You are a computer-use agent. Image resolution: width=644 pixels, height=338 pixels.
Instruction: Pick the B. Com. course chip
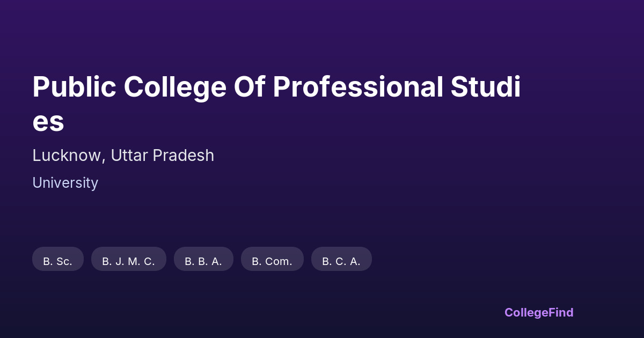[272, 261]
